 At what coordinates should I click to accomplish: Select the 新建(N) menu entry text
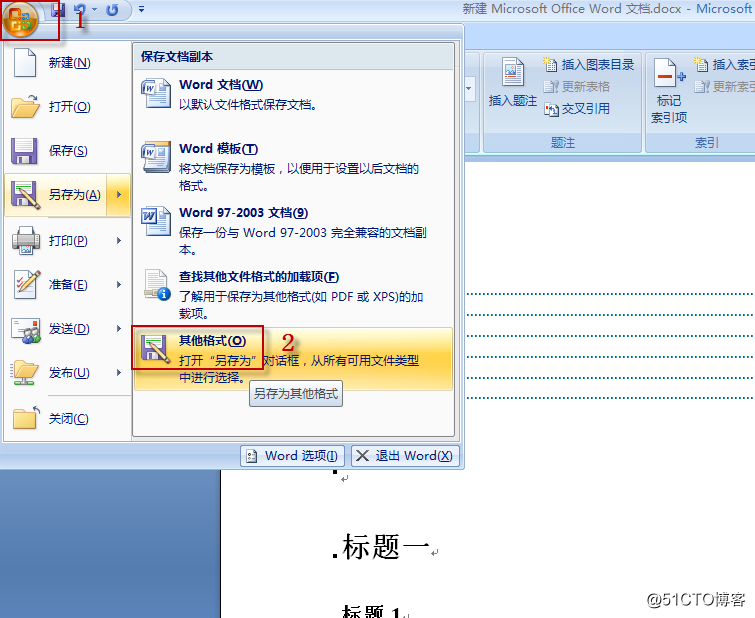69,63
